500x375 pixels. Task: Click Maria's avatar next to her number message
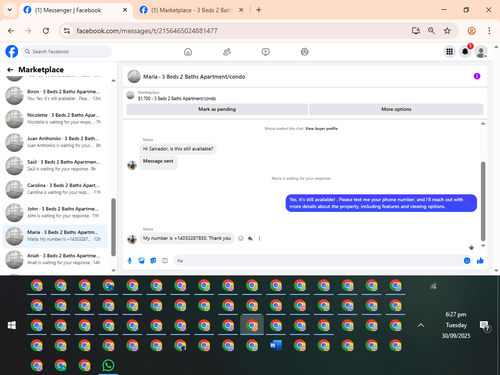click(132, 239)
